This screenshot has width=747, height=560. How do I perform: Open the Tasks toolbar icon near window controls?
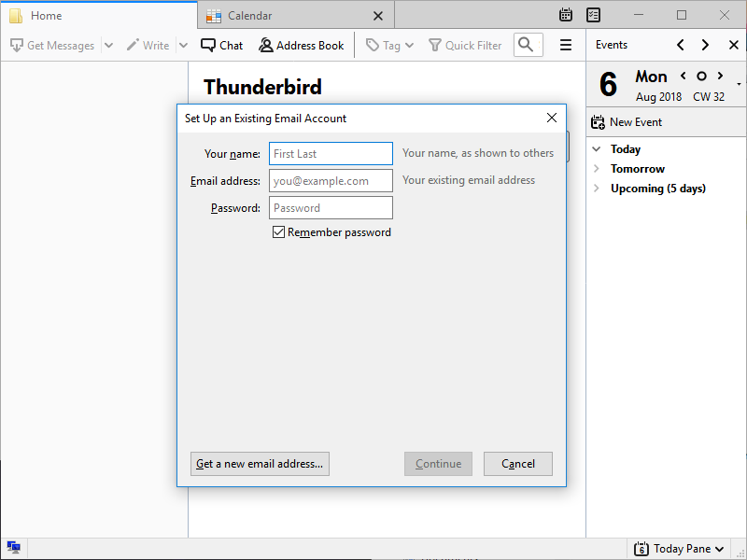coord(593,15)
